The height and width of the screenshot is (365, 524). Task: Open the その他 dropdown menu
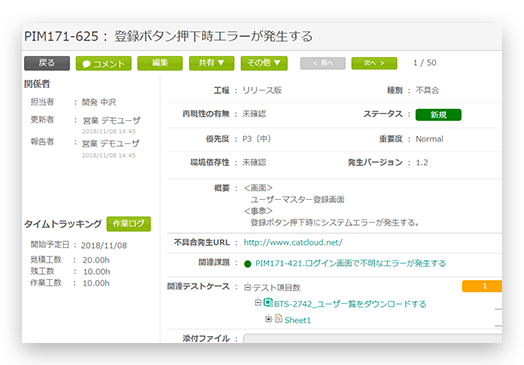[x=264, y=63]
